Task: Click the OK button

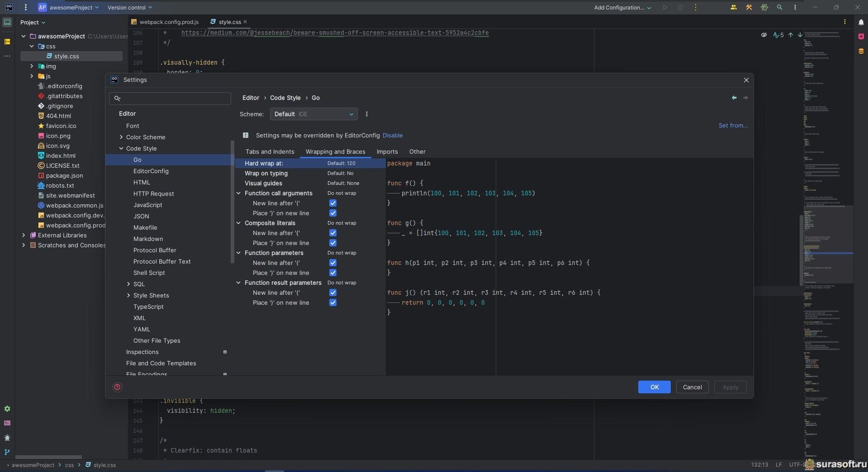Action: pyautogui.click(x=654, y=387)
